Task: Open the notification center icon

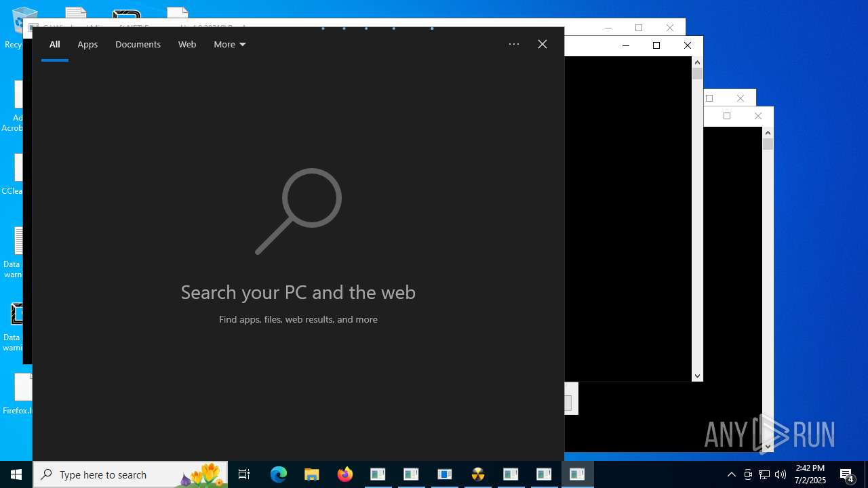Action: 847,475
